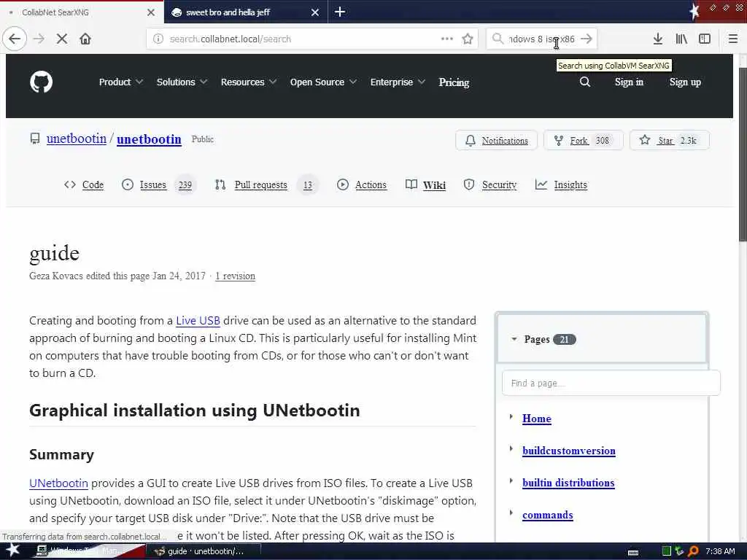Expand the builtin distributions tree arrow
Viewport: 747px width, 560px height.
pyautogui.click(x=511, y=481)
